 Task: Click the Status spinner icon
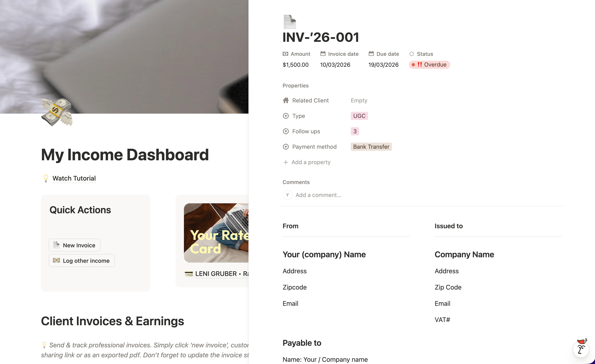(x=412, y=54)
